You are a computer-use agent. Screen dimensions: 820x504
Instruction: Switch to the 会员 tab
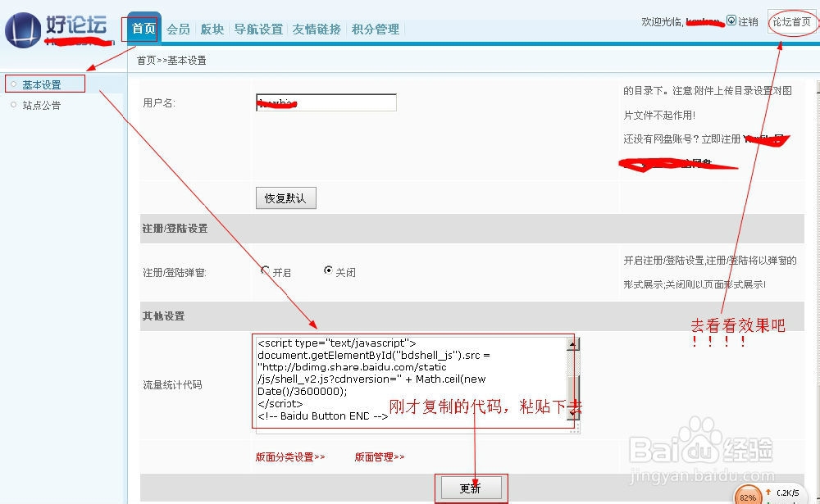tap(177, 27)
